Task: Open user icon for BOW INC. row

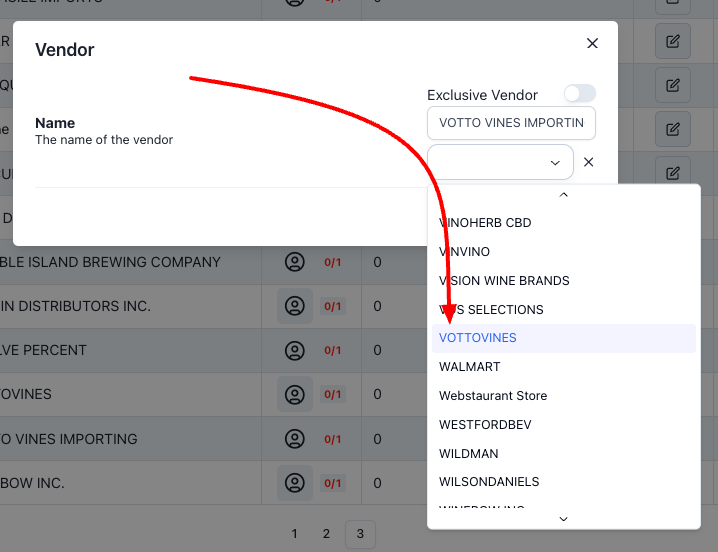Action: tap(295, 483)
